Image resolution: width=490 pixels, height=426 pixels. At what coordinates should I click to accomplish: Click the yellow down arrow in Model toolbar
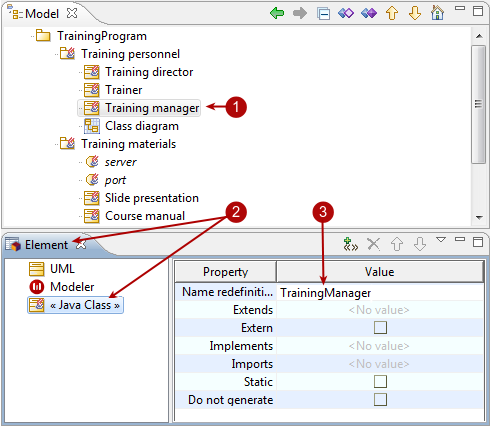[415, 13]
